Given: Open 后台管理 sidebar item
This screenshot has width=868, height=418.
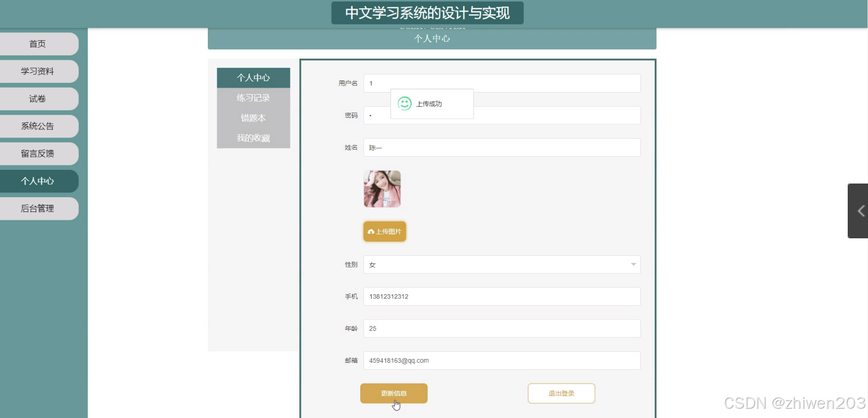Looking at the screenshot, I should [38, 208].
